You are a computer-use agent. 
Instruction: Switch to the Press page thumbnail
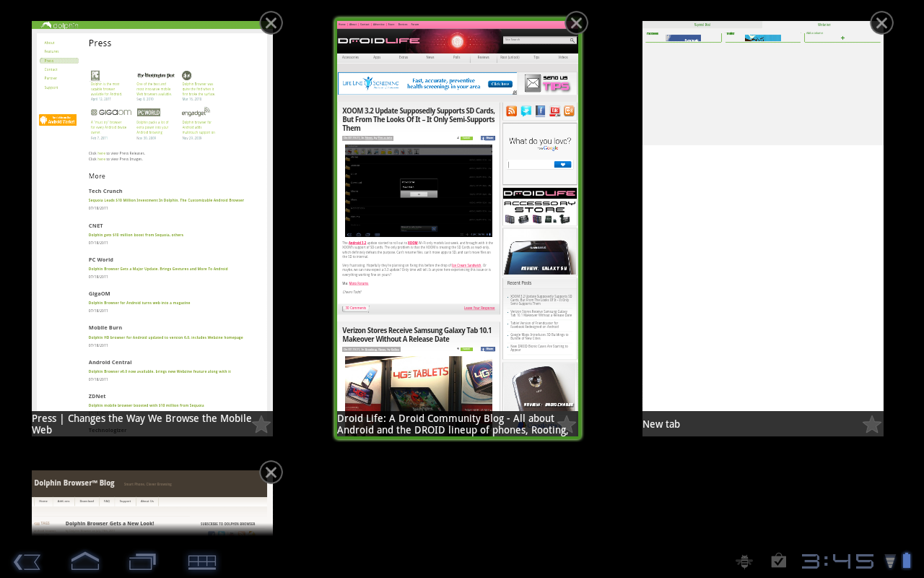point(152,217)
